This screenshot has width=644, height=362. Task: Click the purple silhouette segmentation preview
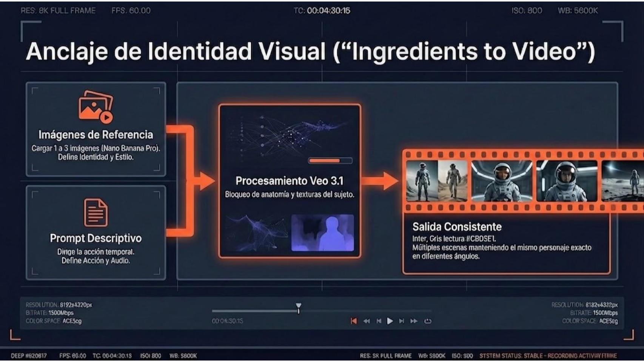322,233
